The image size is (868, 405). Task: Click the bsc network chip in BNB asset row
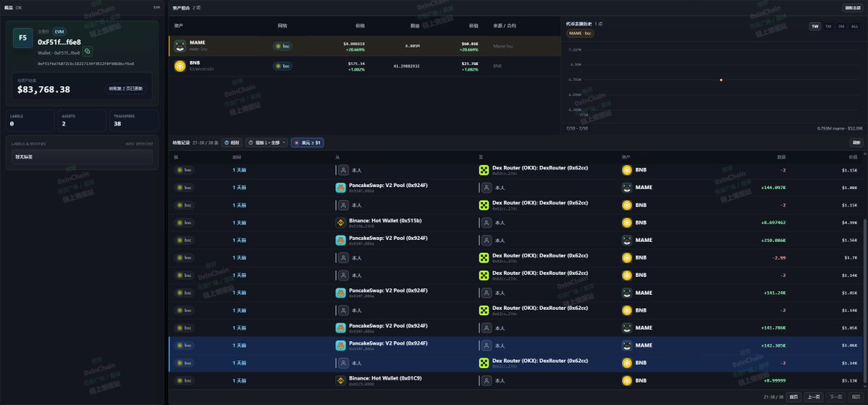(x=283, y=66)
